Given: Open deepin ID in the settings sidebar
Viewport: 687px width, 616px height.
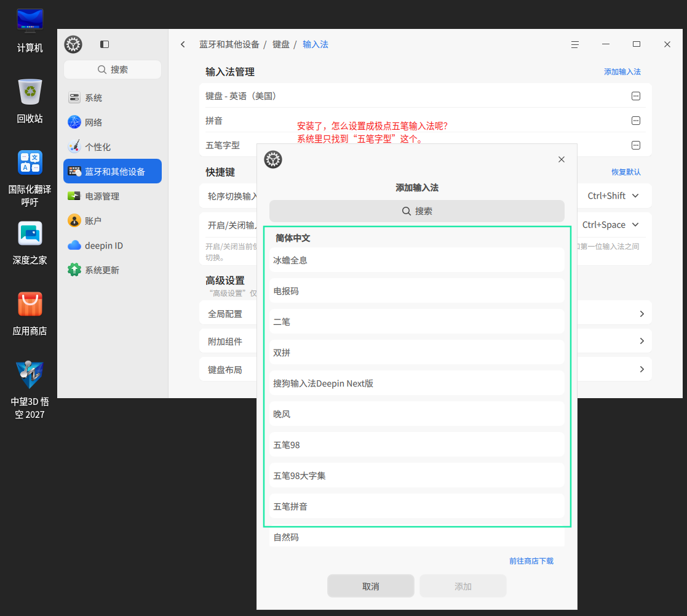Looking at the screenshot, I should pyautogui.click(x=113, y=246).
